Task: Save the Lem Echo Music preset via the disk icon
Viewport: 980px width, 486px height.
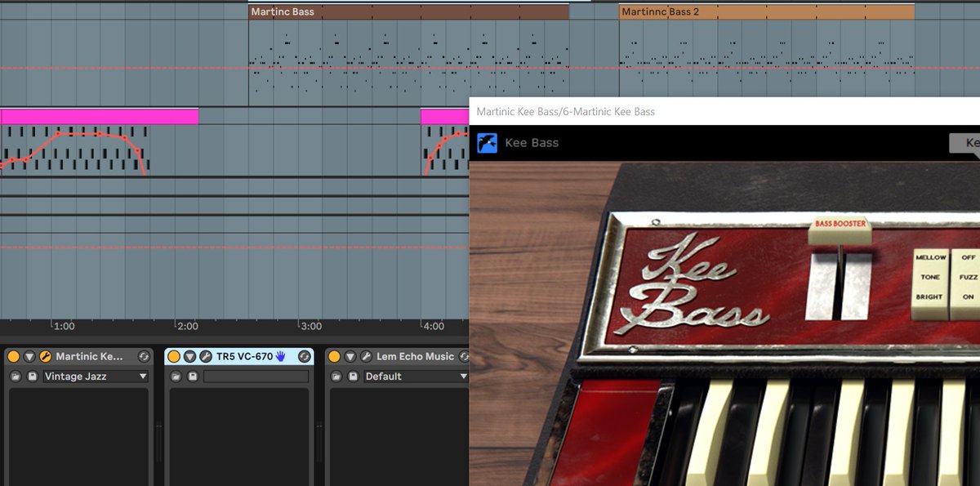Action: 353,377
